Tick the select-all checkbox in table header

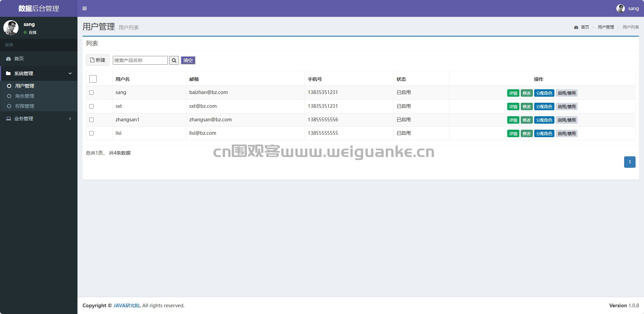93,79
